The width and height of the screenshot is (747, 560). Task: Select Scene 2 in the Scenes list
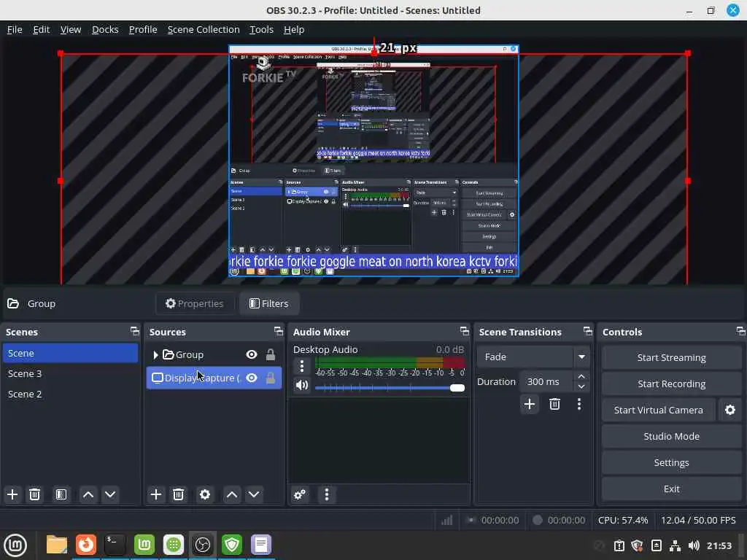click(x=70, y=394)
